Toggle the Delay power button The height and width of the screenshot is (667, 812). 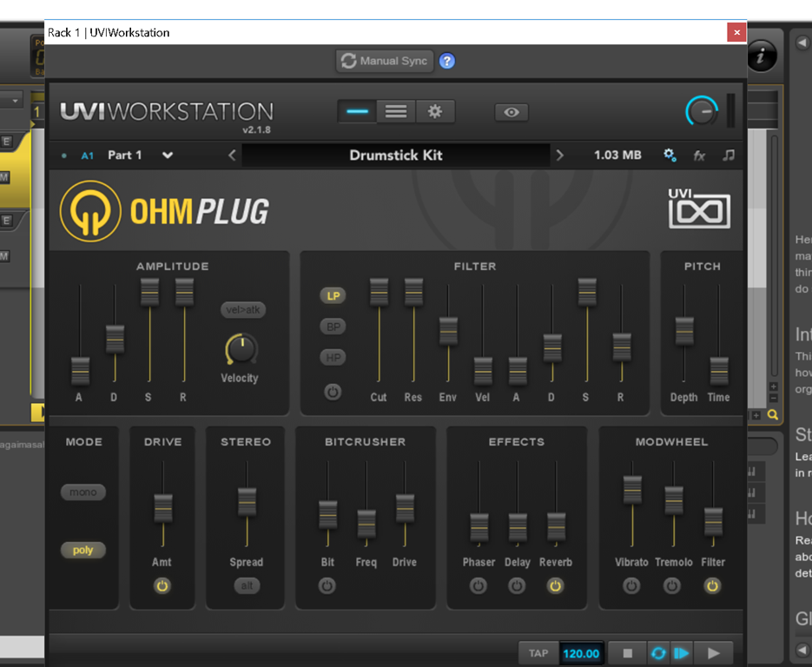coord(517,586)
